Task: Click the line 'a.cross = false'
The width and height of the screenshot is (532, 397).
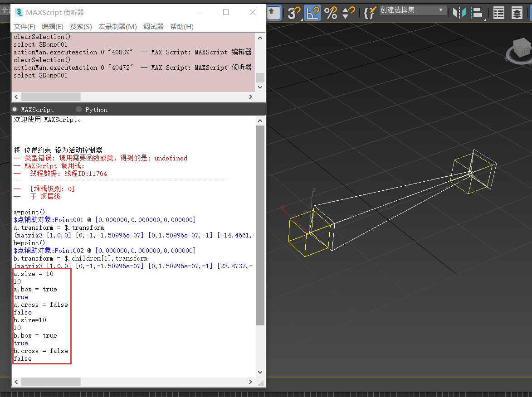Action: click(x=41, y=305)
